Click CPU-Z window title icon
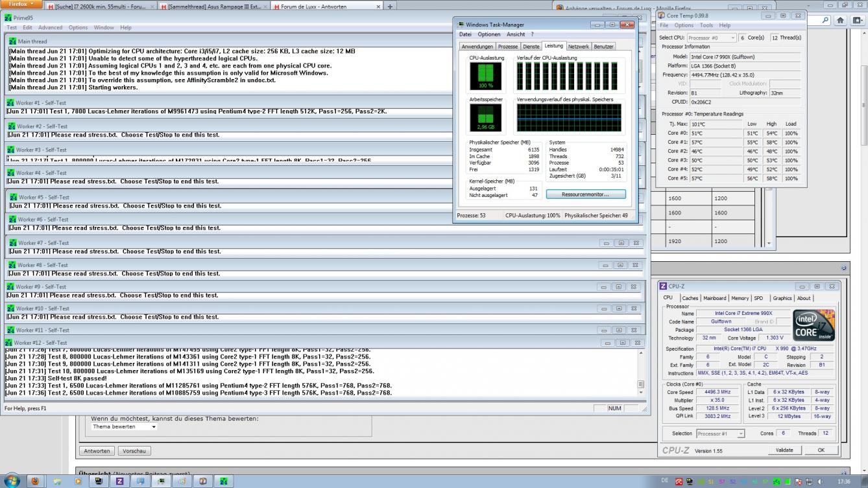This screenshot has width=868, height=488. click(x=663, y=286)
